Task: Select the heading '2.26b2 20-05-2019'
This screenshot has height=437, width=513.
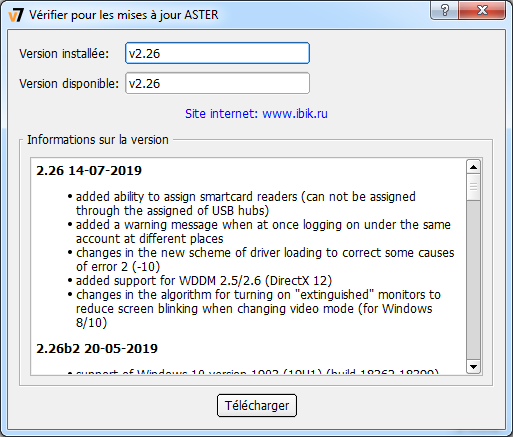Action: (x=97, y=349)
